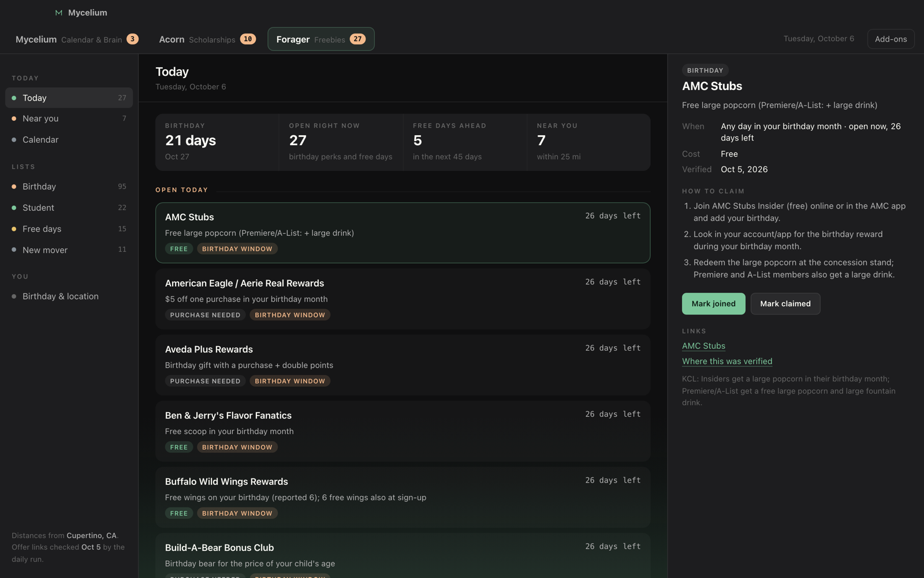Click the 26 days left label on American Eagle card
Viewport: 924px width, 578px height.
click(613, 282)
